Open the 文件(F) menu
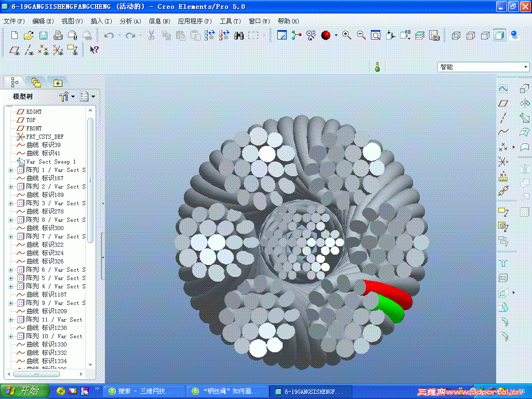 14,21
